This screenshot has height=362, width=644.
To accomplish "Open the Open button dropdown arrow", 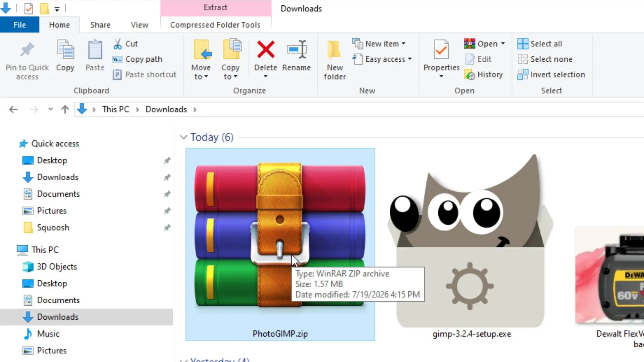I will pos(503,44).
